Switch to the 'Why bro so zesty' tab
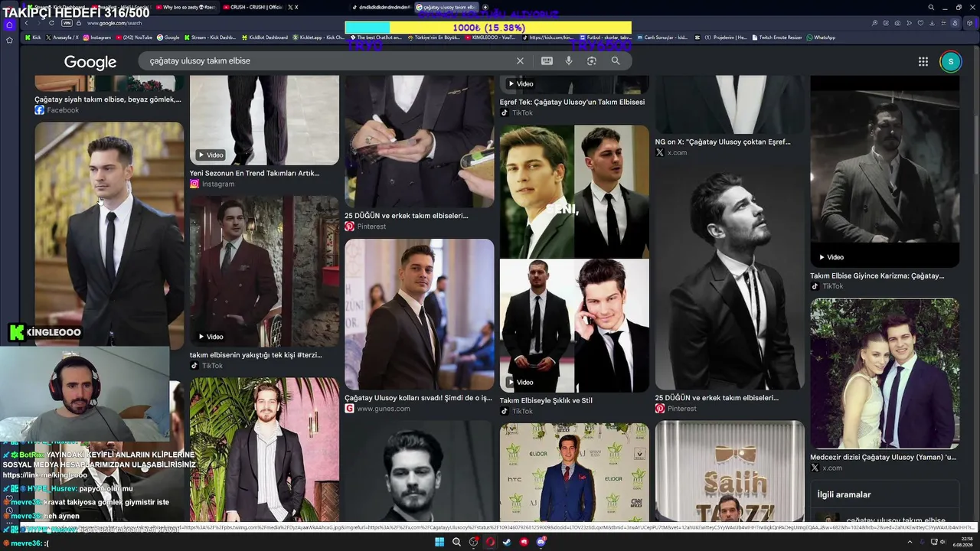This screenshot has height=551, width=980. coord(185,7)
